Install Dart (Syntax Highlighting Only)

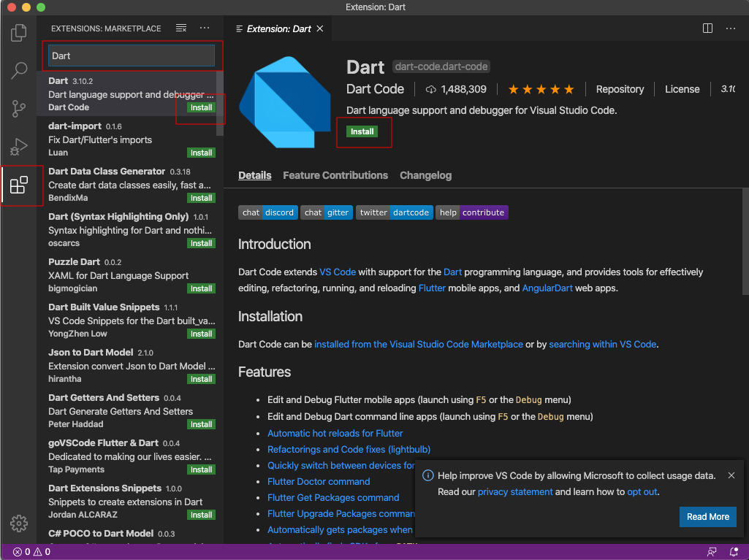coord(201,243)
